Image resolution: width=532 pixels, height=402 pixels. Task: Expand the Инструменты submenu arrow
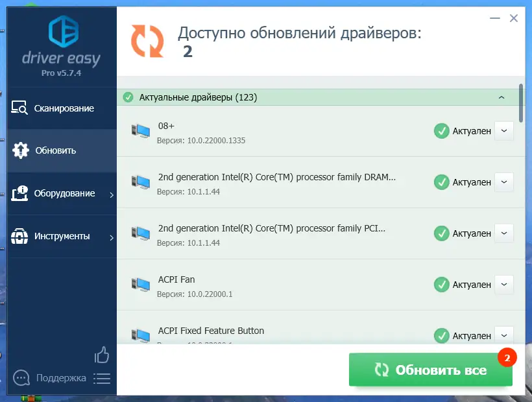point(112,237)
